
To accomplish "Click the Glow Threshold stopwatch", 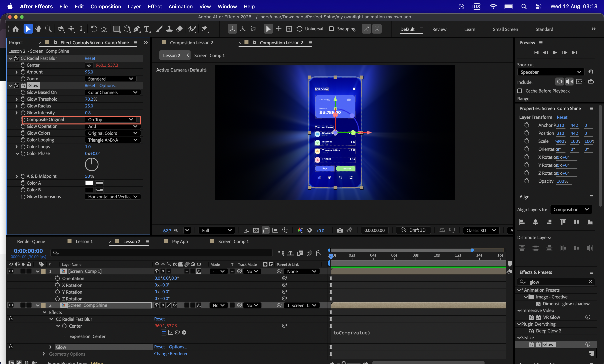I will click(x=23, y=99).
